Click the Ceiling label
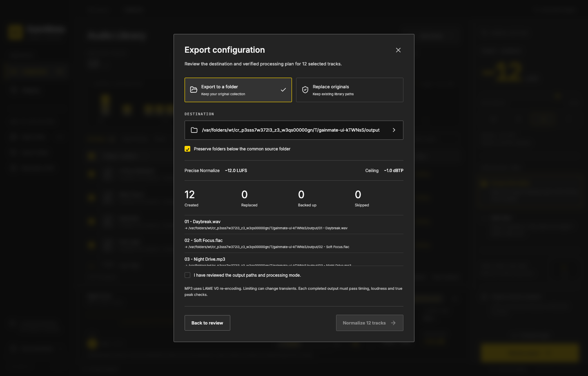 click(x=372, y=170)
